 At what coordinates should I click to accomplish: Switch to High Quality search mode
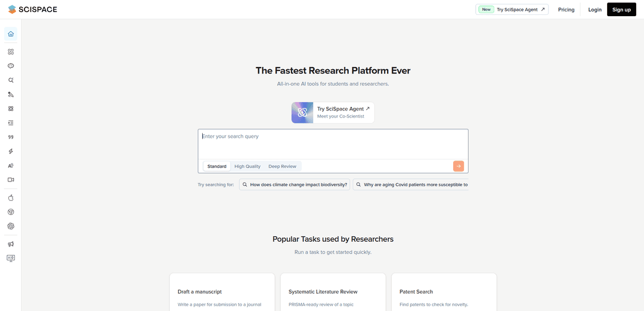pos(247,166)
